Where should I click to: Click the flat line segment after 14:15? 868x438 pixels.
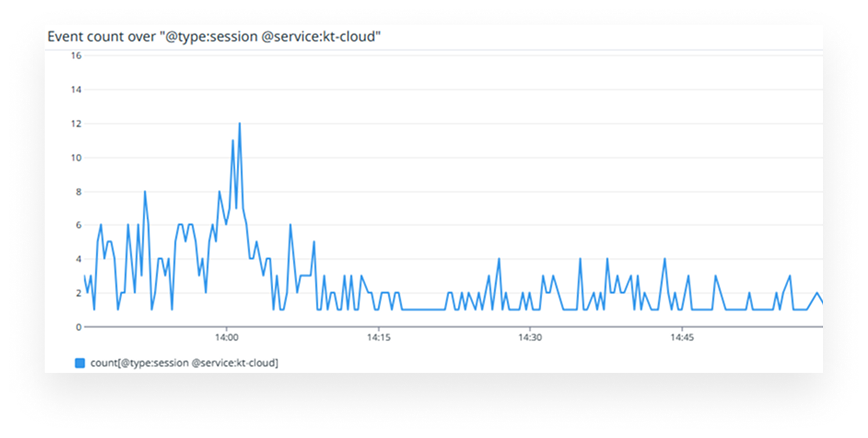[x=425, y=310]
